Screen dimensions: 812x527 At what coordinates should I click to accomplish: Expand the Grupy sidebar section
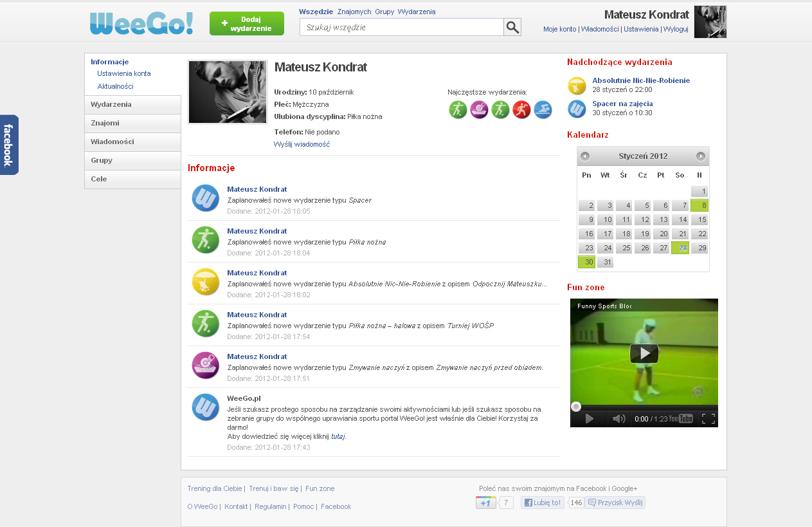[132, 160]
